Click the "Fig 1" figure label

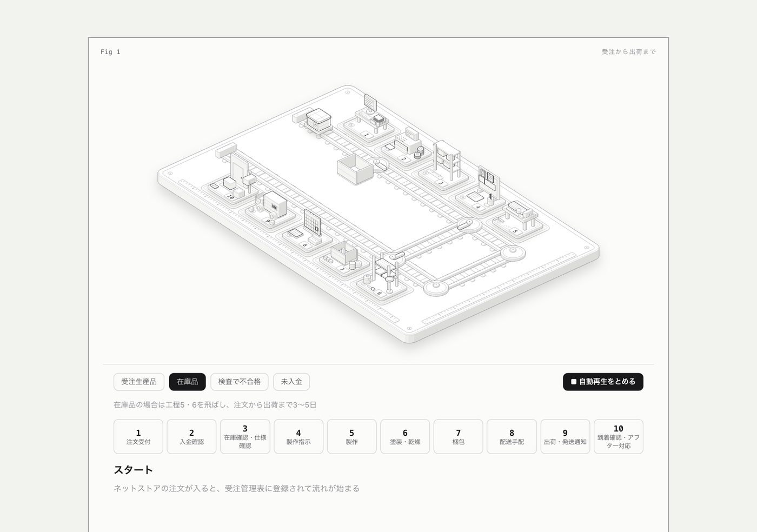point(110,52)
